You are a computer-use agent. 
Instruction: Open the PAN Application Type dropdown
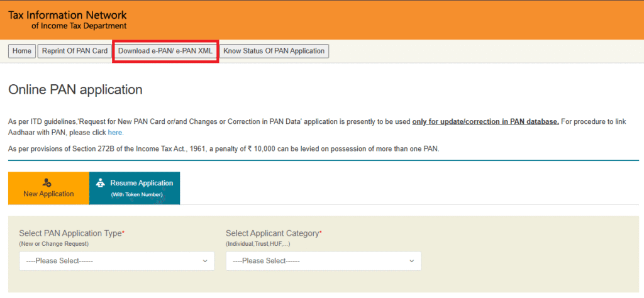click(116, 261)
